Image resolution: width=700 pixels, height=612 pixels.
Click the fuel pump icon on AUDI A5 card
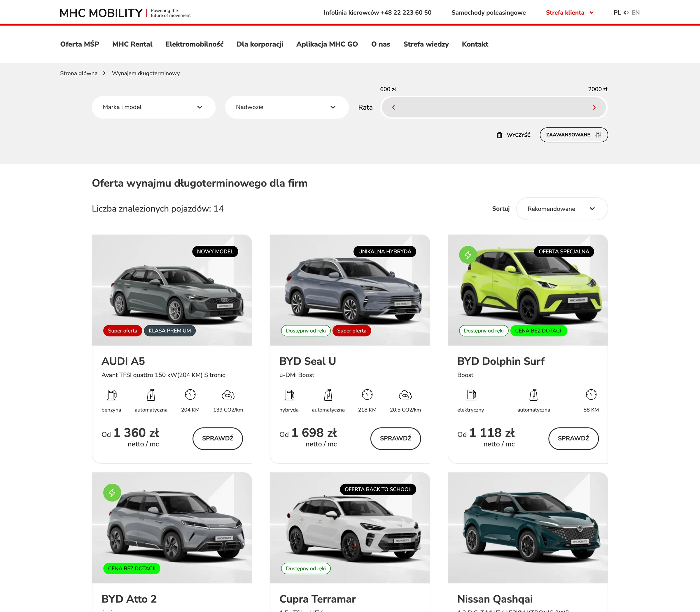(x=111, y=395)
